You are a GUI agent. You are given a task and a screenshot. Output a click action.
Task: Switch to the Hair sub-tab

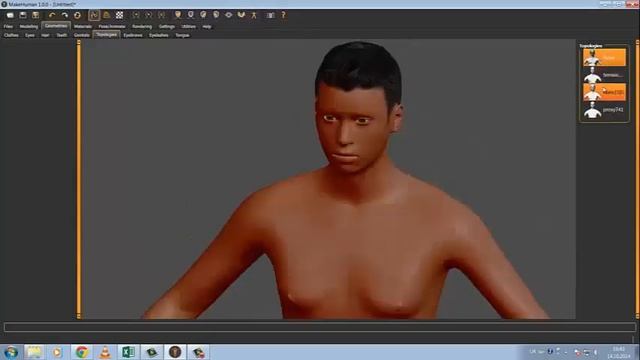[x=45, y=35]
